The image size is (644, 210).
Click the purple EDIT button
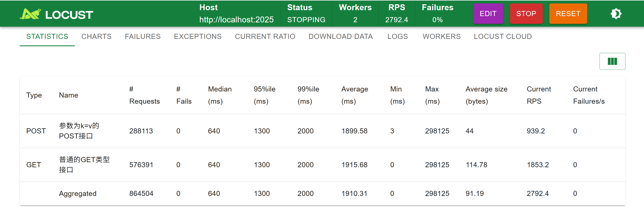point(488,14)
